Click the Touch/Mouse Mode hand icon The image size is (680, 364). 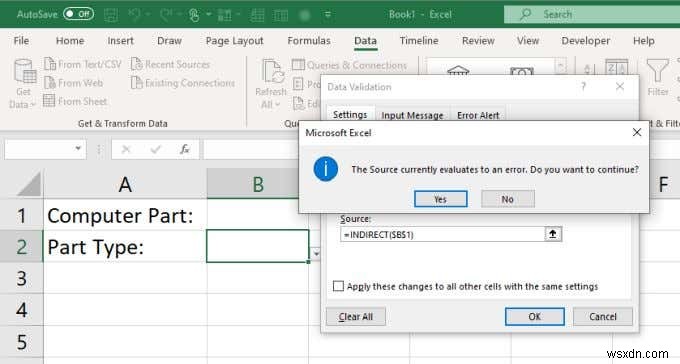click(x=194, y=15)
